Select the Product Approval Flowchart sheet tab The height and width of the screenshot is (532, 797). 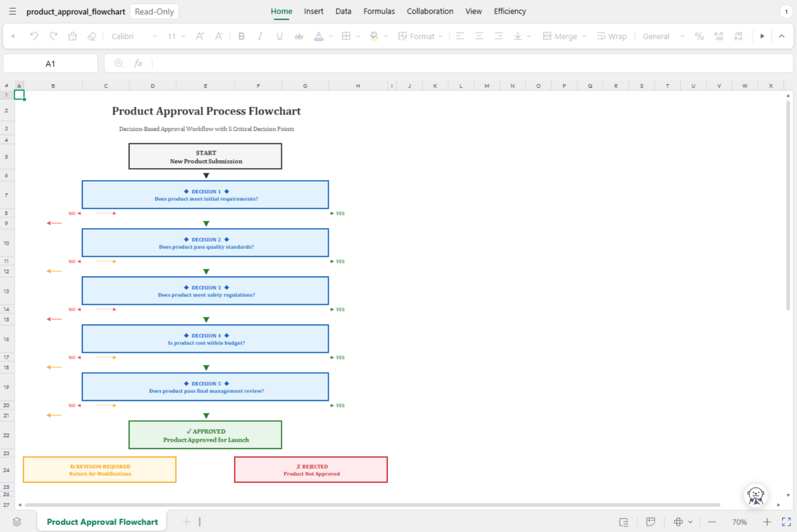point(102,522)
